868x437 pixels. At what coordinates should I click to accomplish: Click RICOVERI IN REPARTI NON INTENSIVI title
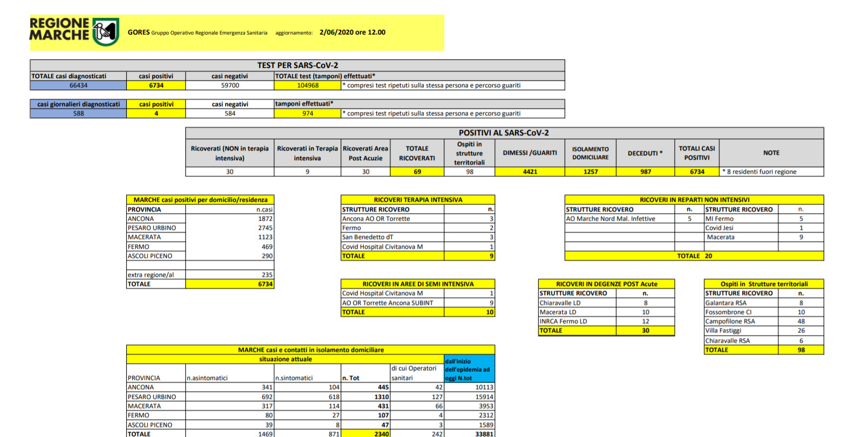(694, 200)
